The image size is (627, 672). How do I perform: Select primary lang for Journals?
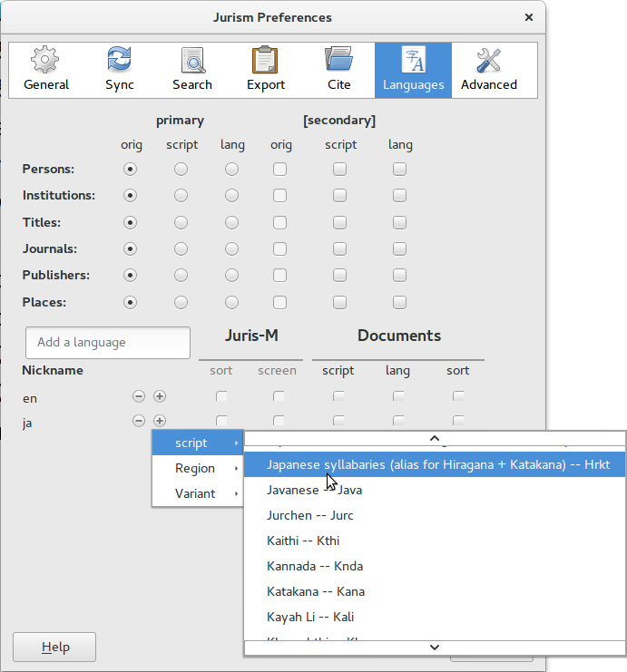(231, 249)
